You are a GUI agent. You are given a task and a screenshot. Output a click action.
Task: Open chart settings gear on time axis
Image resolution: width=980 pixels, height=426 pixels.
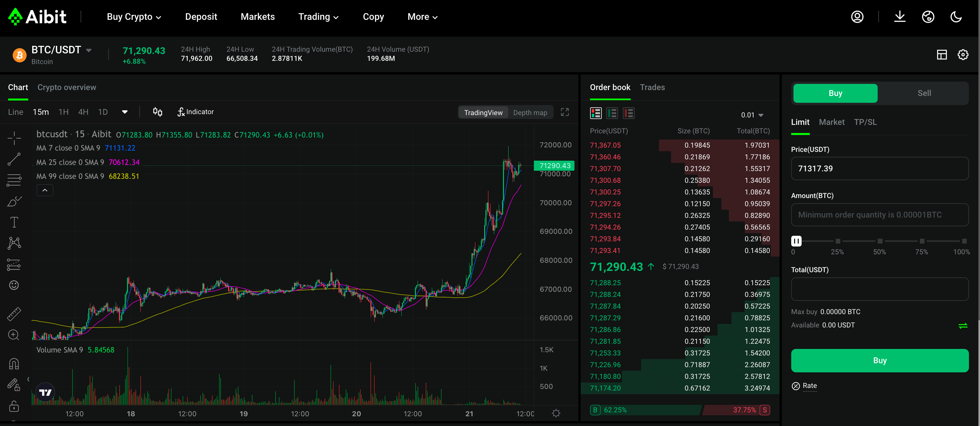(x=556, y=413)
